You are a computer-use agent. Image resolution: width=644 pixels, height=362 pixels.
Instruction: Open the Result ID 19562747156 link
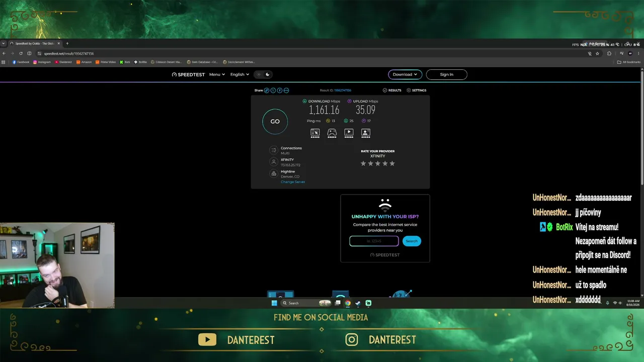(343, 90)
